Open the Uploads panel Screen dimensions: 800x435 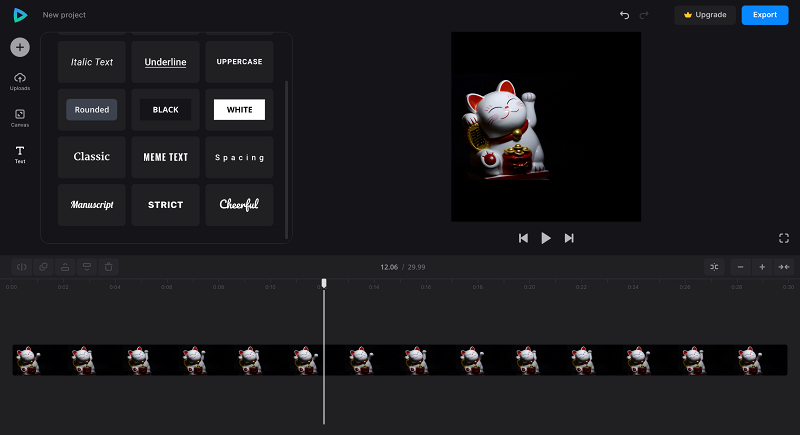[x=20, y=82]
